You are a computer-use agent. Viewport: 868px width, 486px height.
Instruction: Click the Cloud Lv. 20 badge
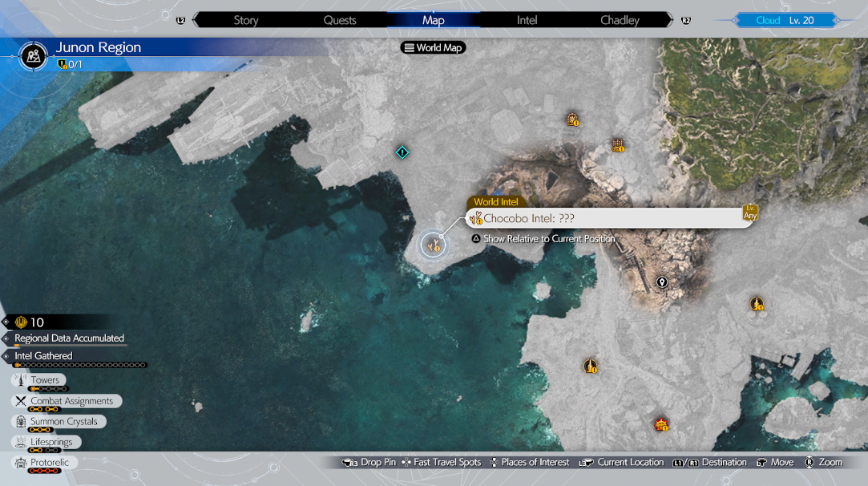click(x=785, y=21)
